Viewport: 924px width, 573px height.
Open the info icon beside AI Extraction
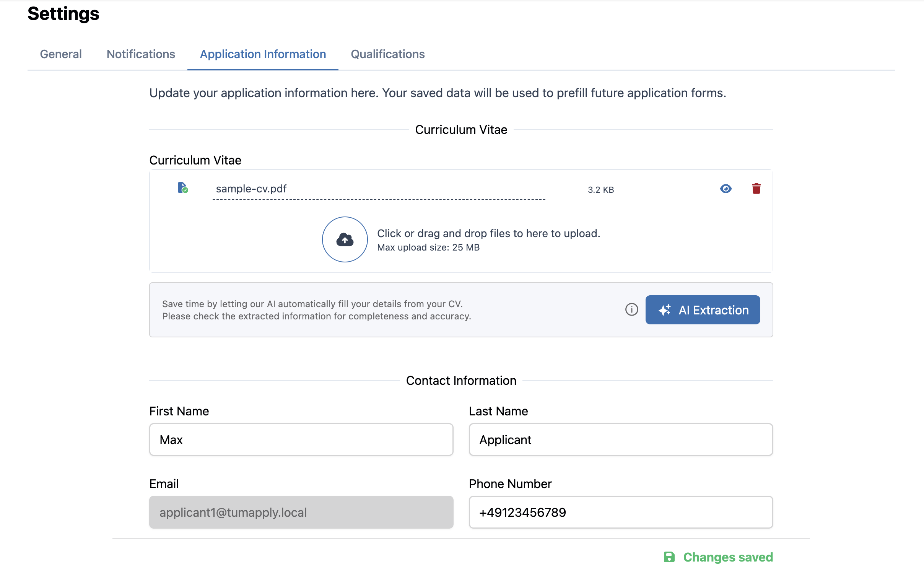[631, 309]
